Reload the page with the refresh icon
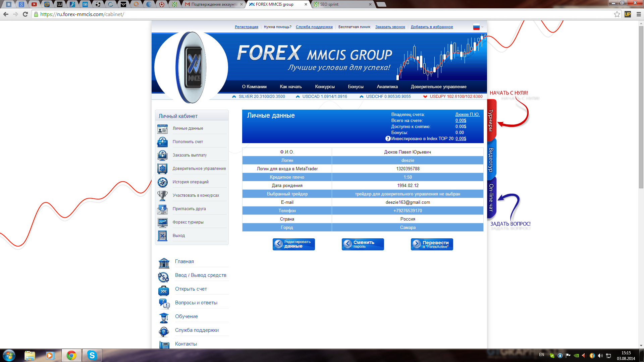Screen dimensions: 644x362 pos(25,14)
